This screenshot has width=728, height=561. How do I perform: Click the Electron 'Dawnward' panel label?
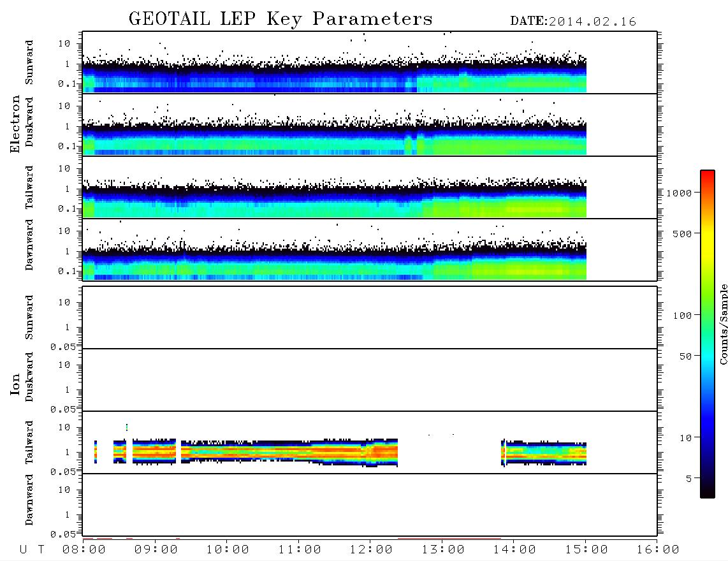[29, 245]
